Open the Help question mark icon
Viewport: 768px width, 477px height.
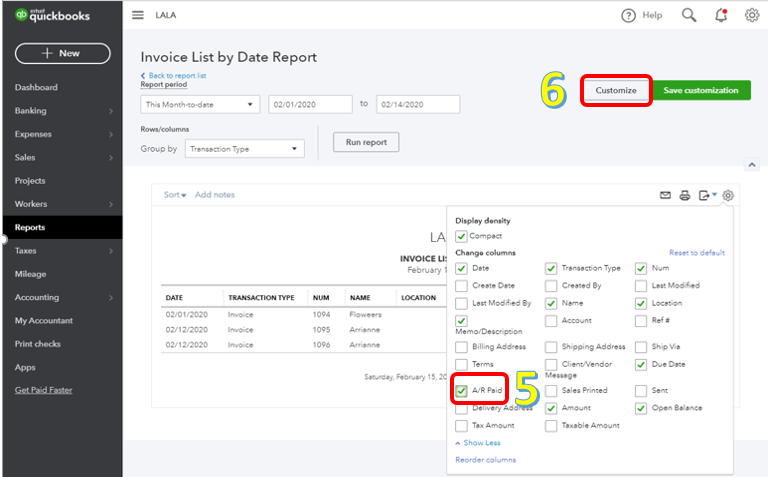click(x=628, y=16)
